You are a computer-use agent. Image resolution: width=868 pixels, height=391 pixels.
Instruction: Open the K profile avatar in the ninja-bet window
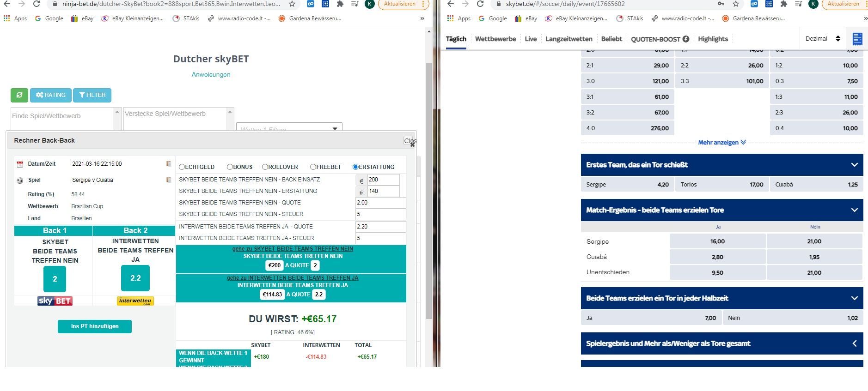coord(369,4)
